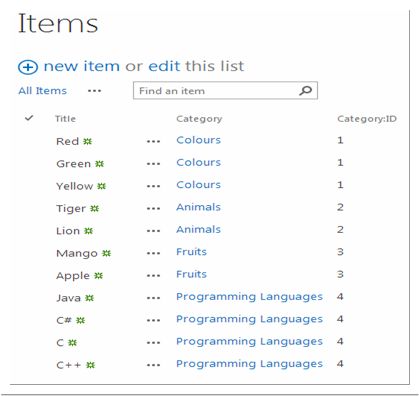Focus the 'Find an item' search box
Viewport: 419px width, 396px height.
click(x=225, y=90)
